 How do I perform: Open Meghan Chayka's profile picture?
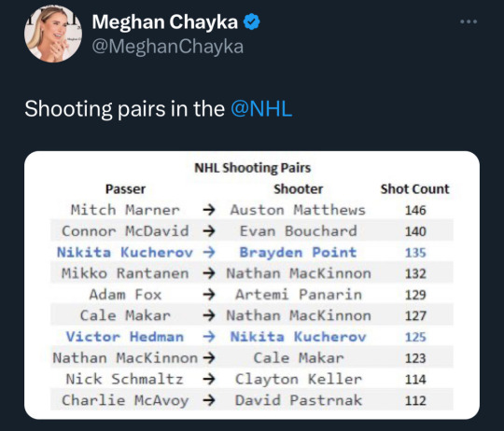[x=53, y=34]
